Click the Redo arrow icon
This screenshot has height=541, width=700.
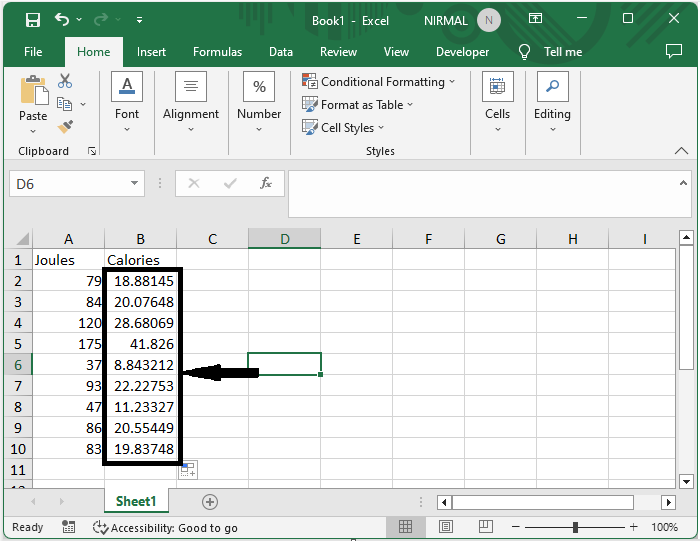tap(101, 19)
